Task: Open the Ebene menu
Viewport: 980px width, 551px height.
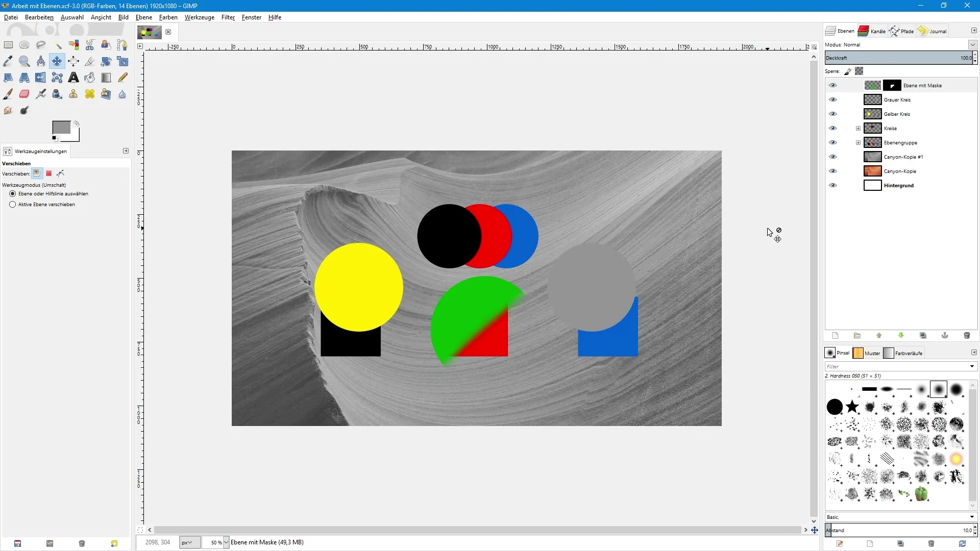Action: click(x=144, y=17)
